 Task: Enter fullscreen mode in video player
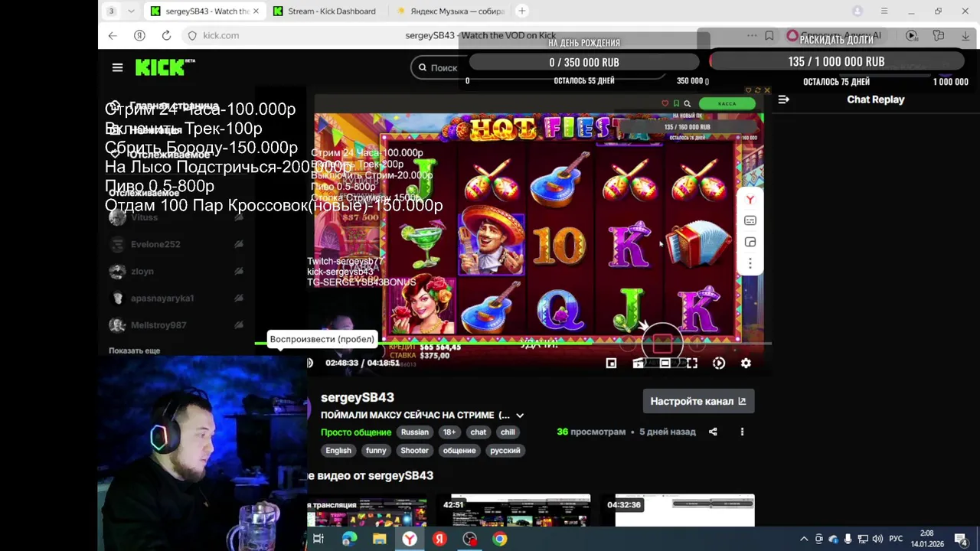[692, 364]
